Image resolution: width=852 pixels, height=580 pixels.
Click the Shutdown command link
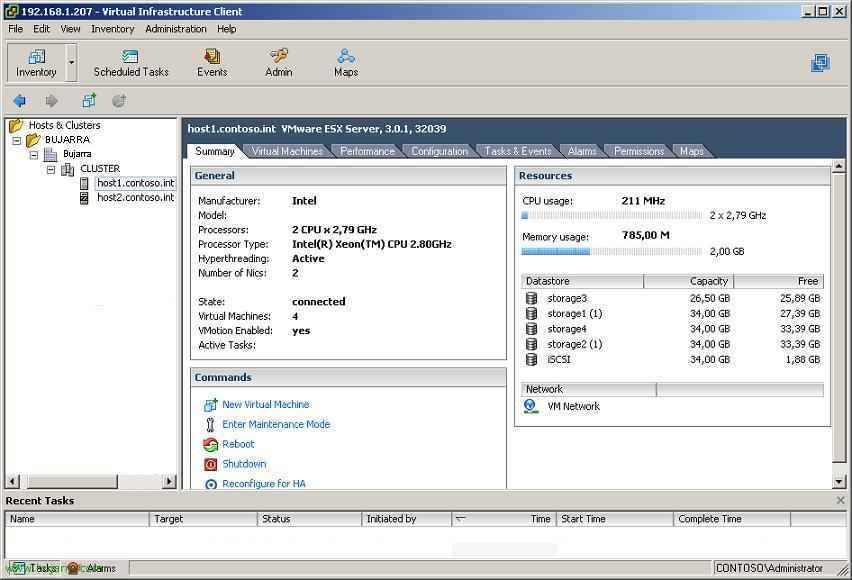point(244,464)
